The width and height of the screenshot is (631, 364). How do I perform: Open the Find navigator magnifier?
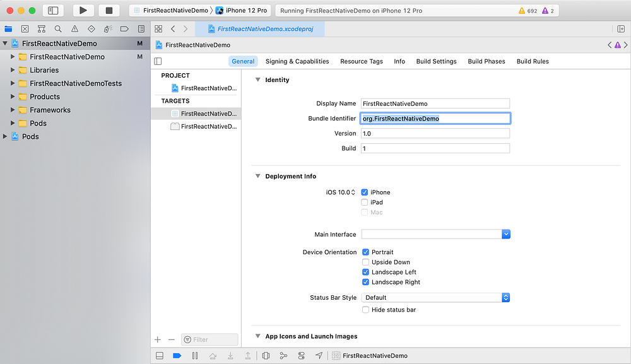click(58, 29)
